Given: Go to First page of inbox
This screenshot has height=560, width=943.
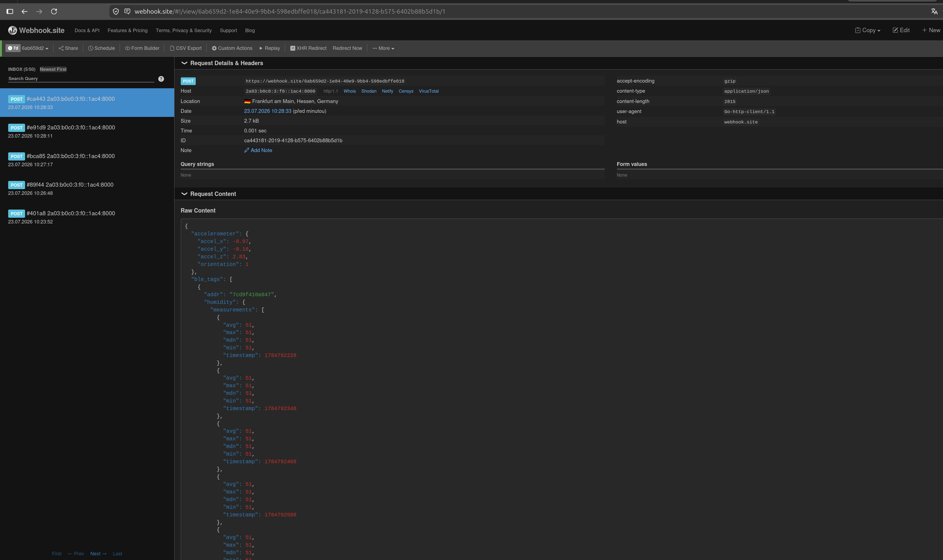Looking at the screenshot, I should (57, 553).
